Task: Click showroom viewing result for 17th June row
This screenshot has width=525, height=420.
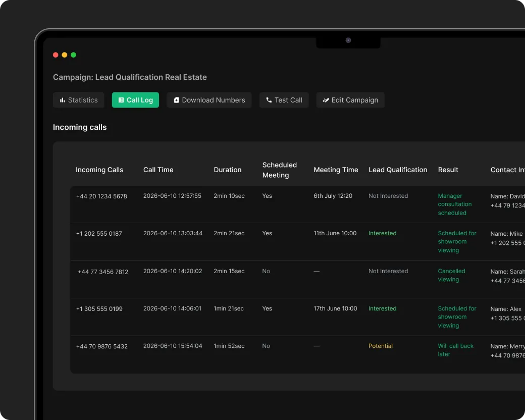Action: (457, 317)
